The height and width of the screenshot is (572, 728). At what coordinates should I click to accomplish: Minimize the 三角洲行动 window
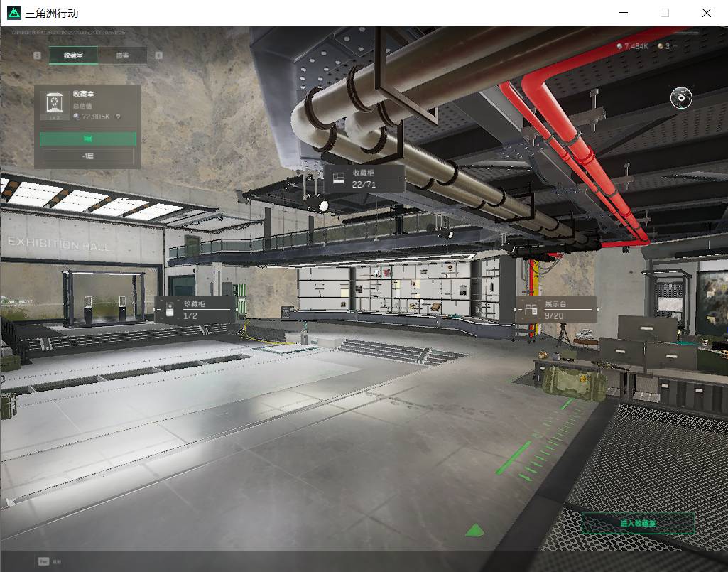624,13
